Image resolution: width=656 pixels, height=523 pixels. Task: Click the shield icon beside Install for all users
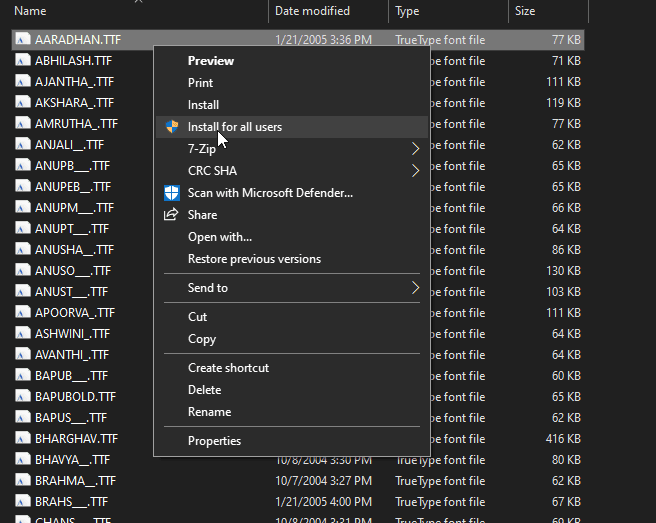(171, 127)
